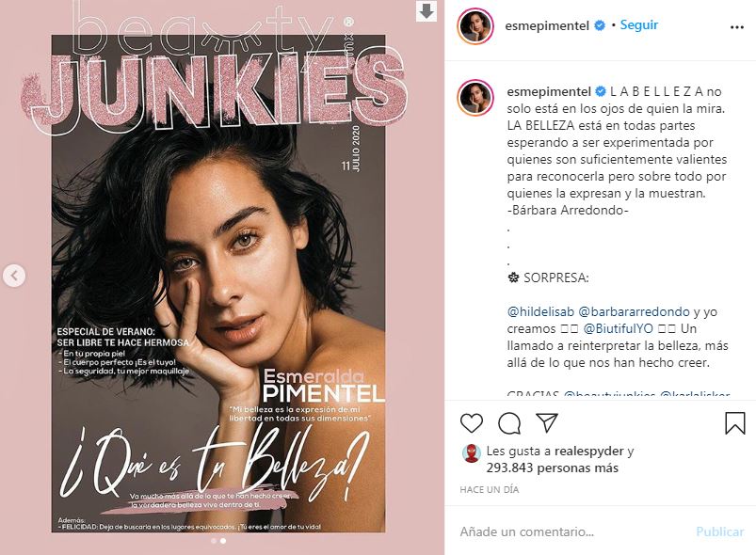Open comments with the speech bubble icon
This screenshot has height=555, width=756.
pyautogui.click(x=509, y=423)
